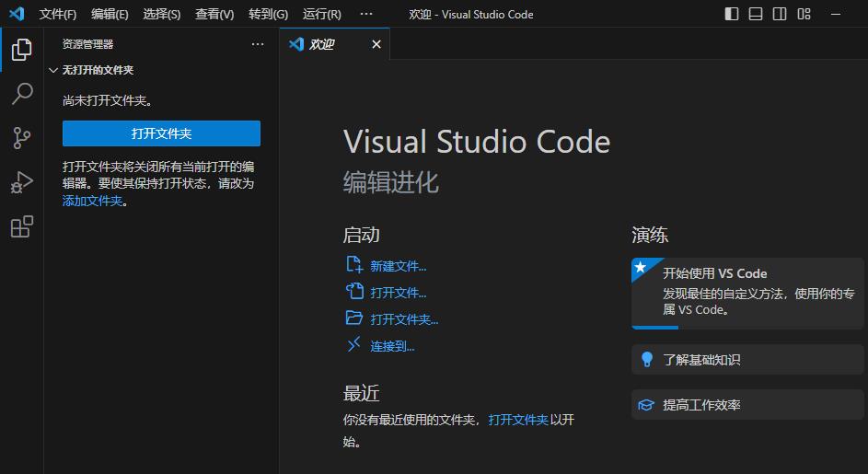Open the 编辑(E) menu
This screenshot has width=868, height=474.
(110, 15)
